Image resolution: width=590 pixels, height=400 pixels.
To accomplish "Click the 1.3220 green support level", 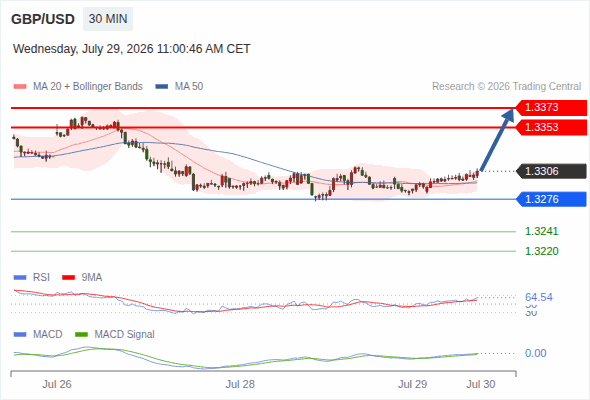I will tap(541, 251).
